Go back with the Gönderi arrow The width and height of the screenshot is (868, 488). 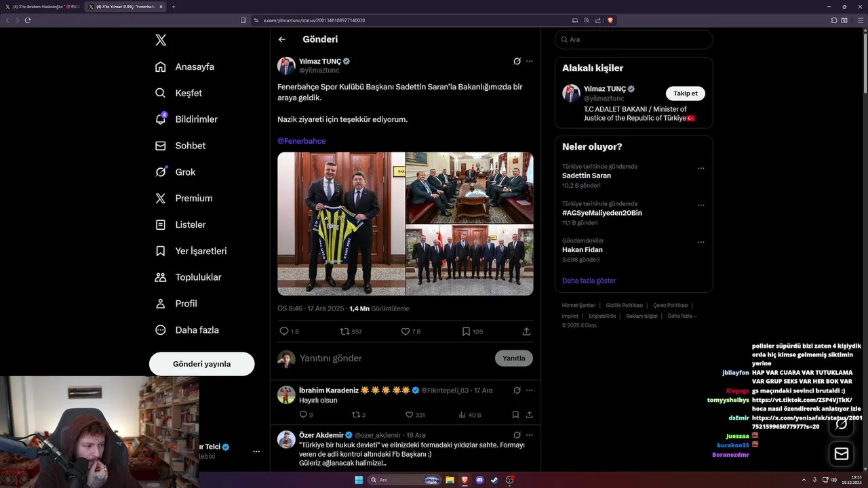282,39
